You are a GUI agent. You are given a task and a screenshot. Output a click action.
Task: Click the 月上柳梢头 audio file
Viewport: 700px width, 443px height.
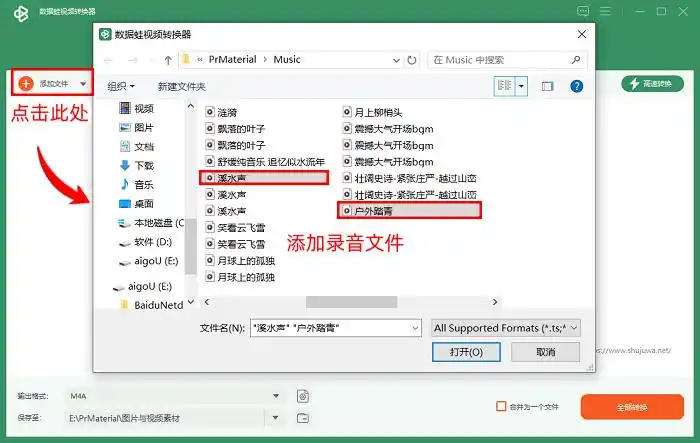[x=380, y=113]
